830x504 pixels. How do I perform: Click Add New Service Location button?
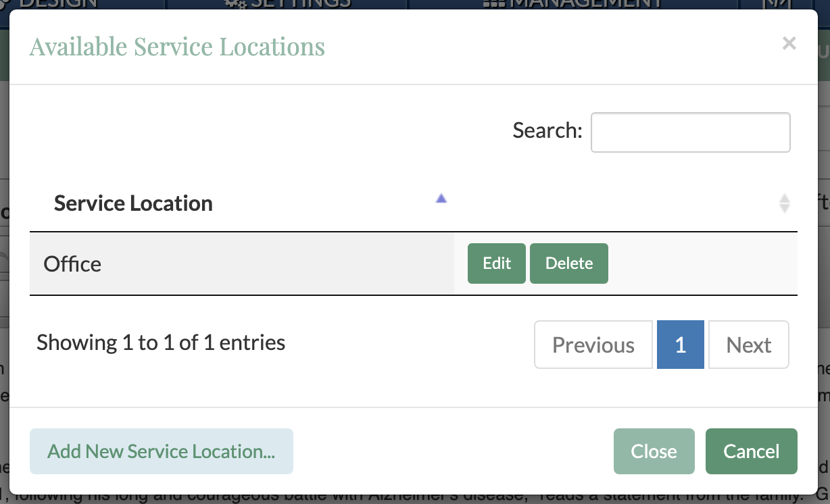[x=161, y=451]
